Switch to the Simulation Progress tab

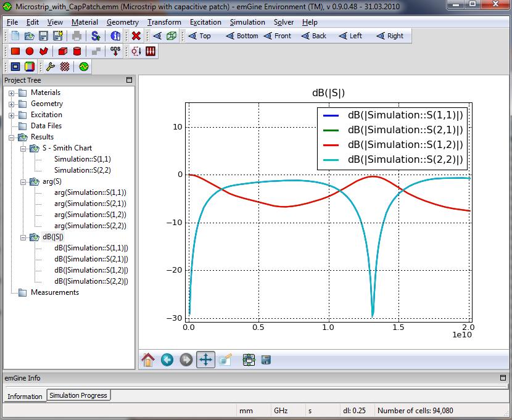tap(78, 395)
